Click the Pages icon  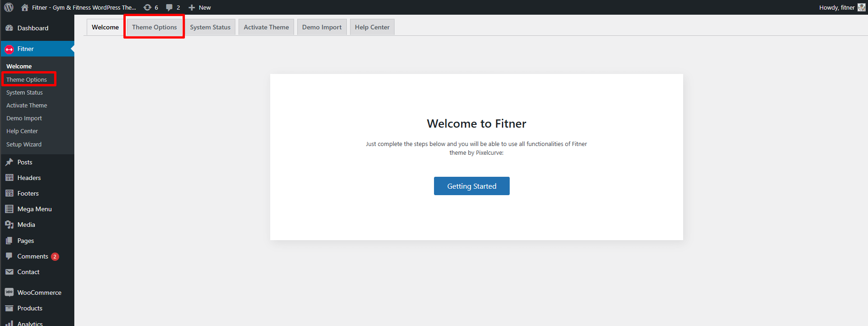(x=9, y=241)
